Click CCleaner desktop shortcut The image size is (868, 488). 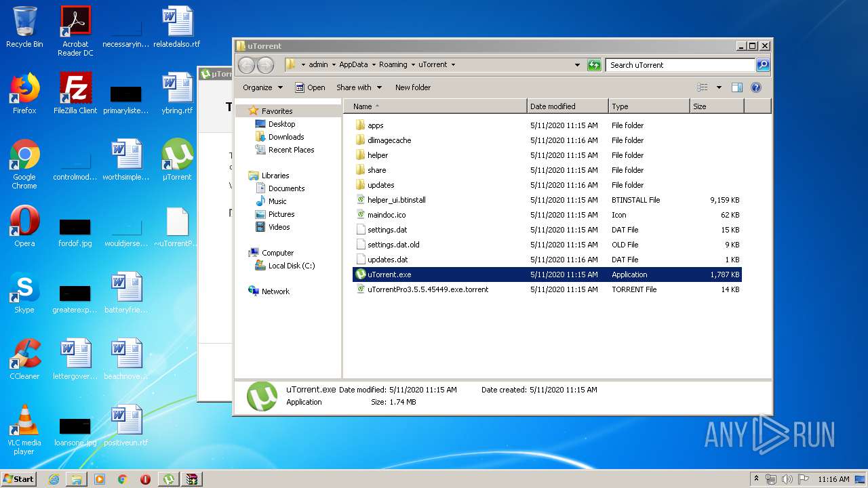[24, 359]
